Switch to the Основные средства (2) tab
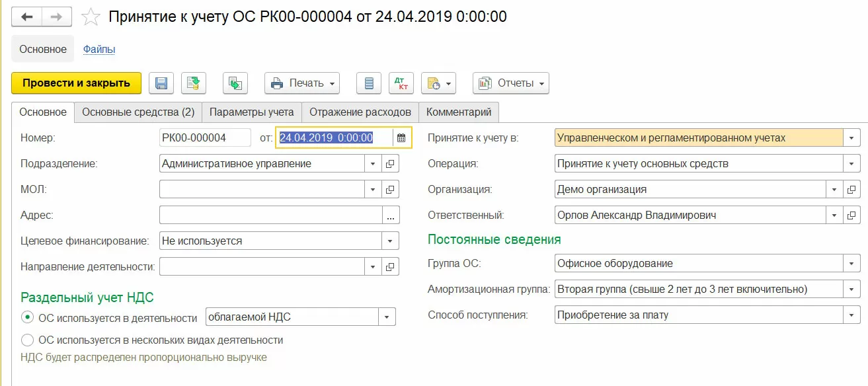 [x=138, y=112]
